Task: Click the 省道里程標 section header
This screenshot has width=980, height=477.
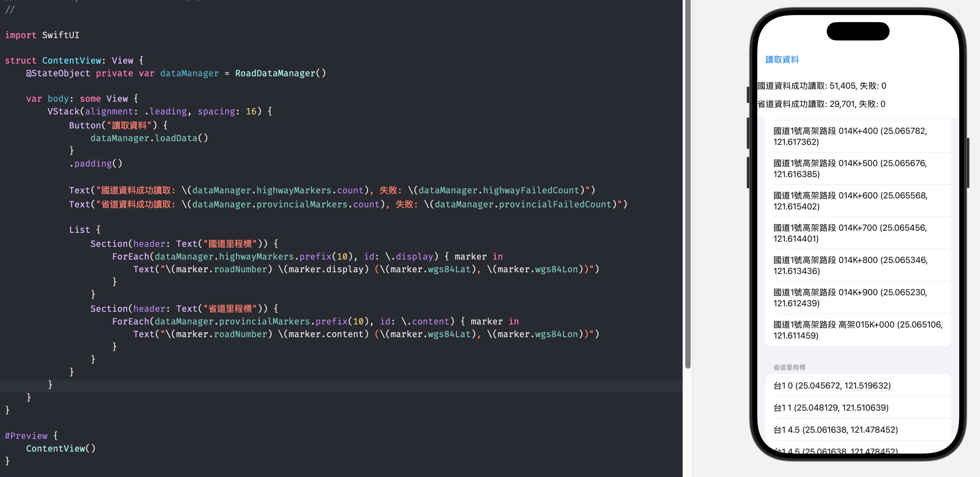Action: click(789, 367)
